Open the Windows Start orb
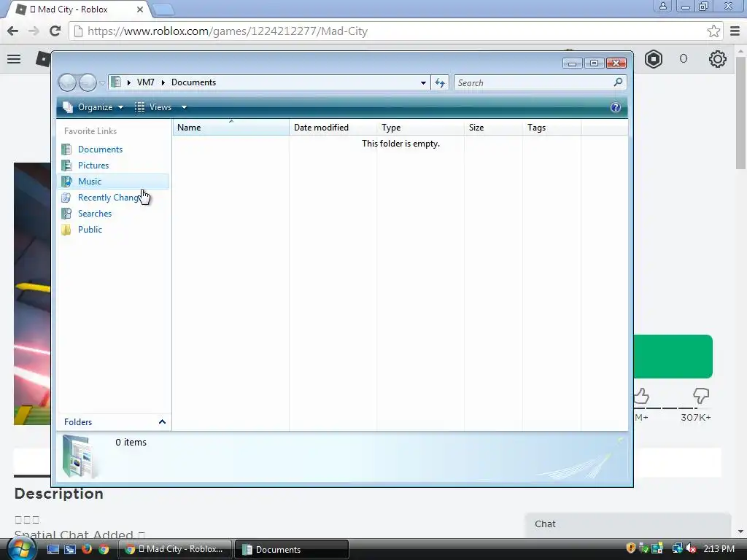 pos(21,549)
